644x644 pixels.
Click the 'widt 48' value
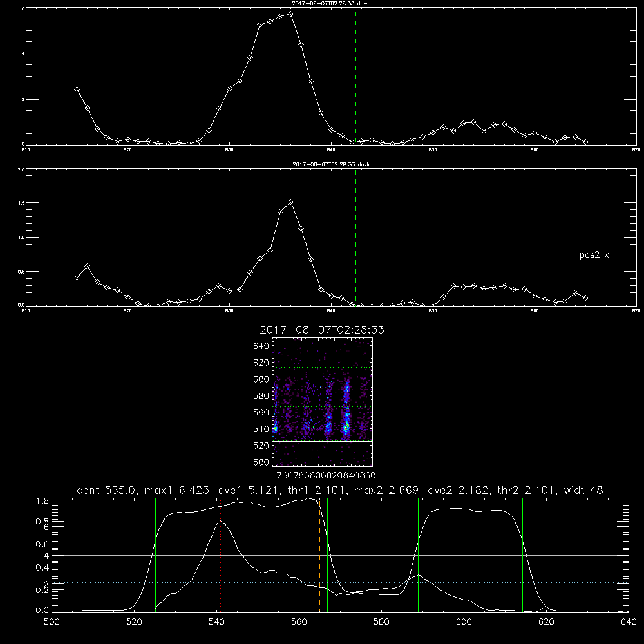coord(583,490)
